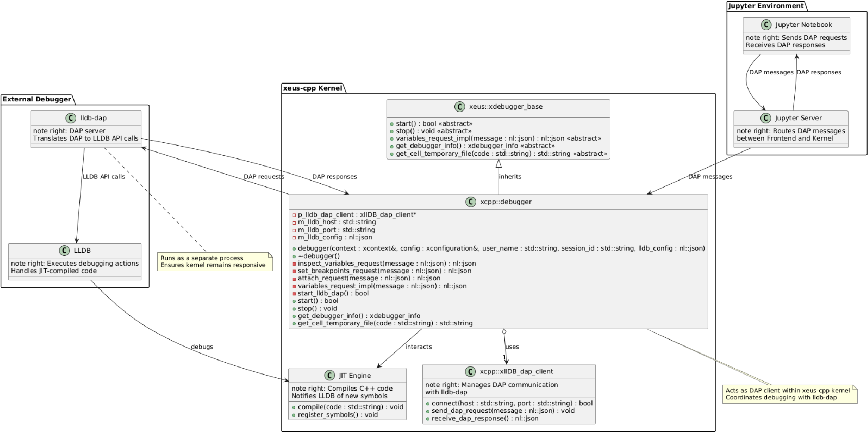
Task: Click the DAP responses label under Jupyter Notebook
Action: tap(819, 72)
